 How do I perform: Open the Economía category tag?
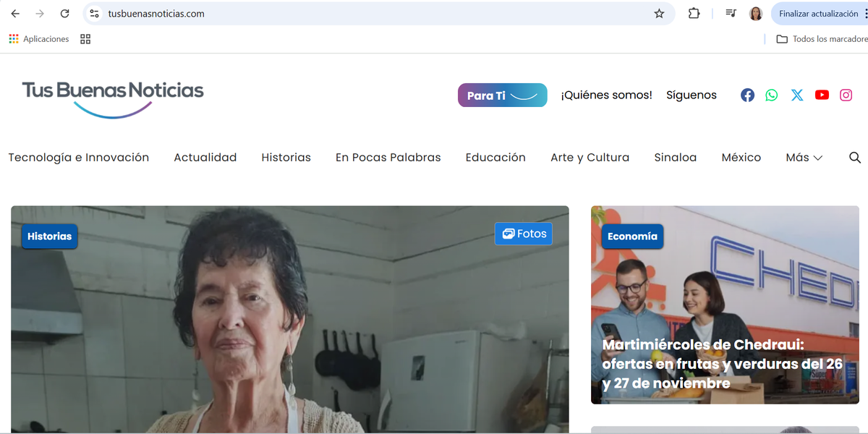[632, 237]
